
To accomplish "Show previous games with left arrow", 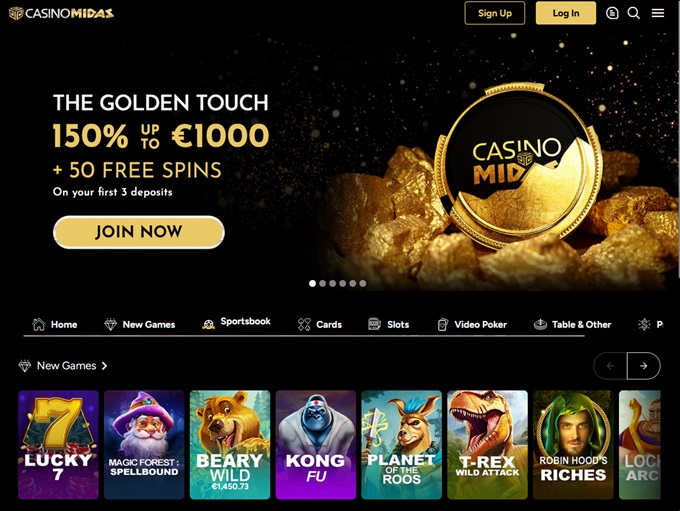I will click(610, 366).
